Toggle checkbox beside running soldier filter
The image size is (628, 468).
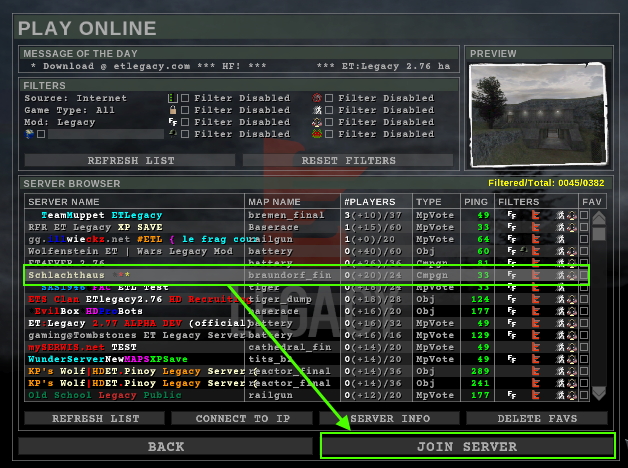pyautogui.click(x=329, y=110)
